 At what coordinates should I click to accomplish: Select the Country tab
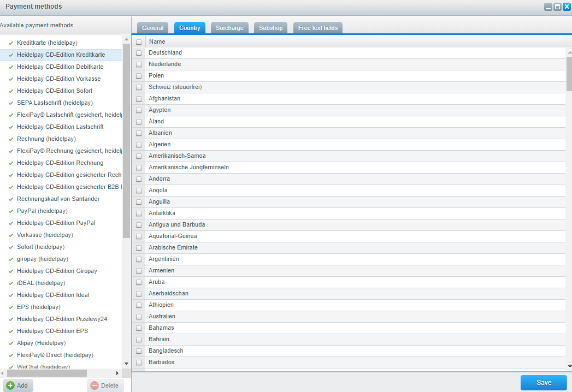190,28
